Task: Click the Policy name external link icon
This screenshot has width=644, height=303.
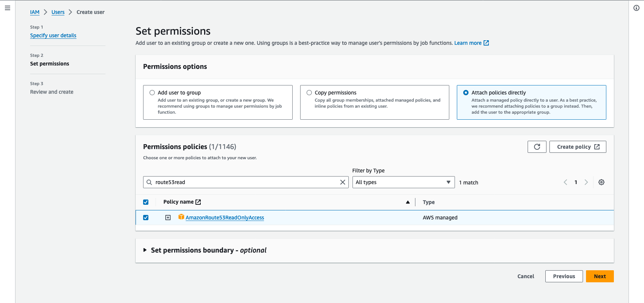Action: pos(198,202)
